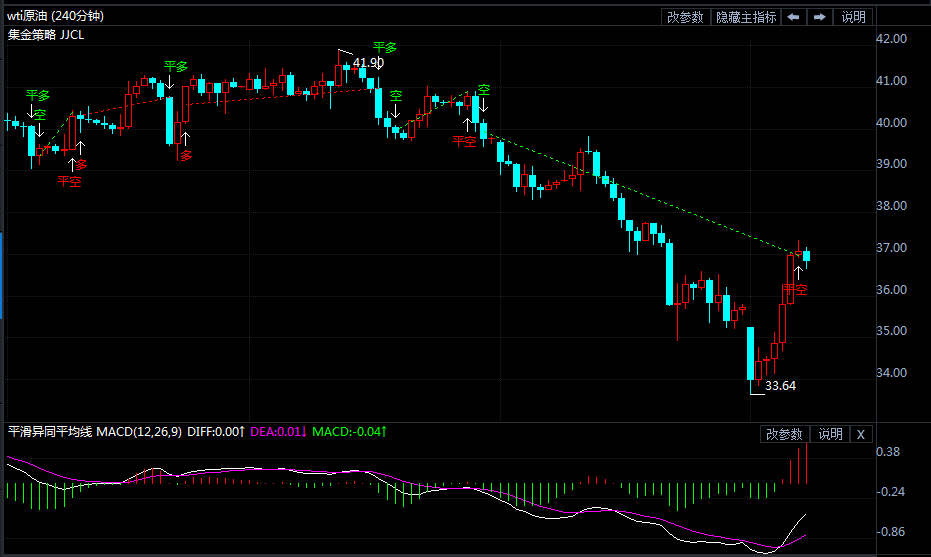The width and height of the screenshot is (931, 557).
Task: Click the 0.38 mark on MACD axis
Action: tap(888, 452)
